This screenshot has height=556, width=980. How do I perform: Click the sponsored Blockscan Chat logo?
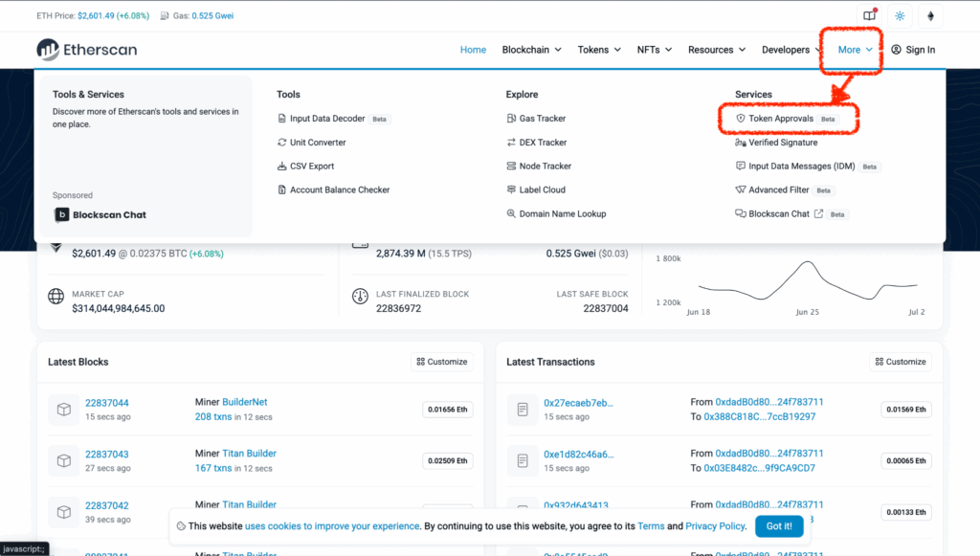click(x=100, y=215)
